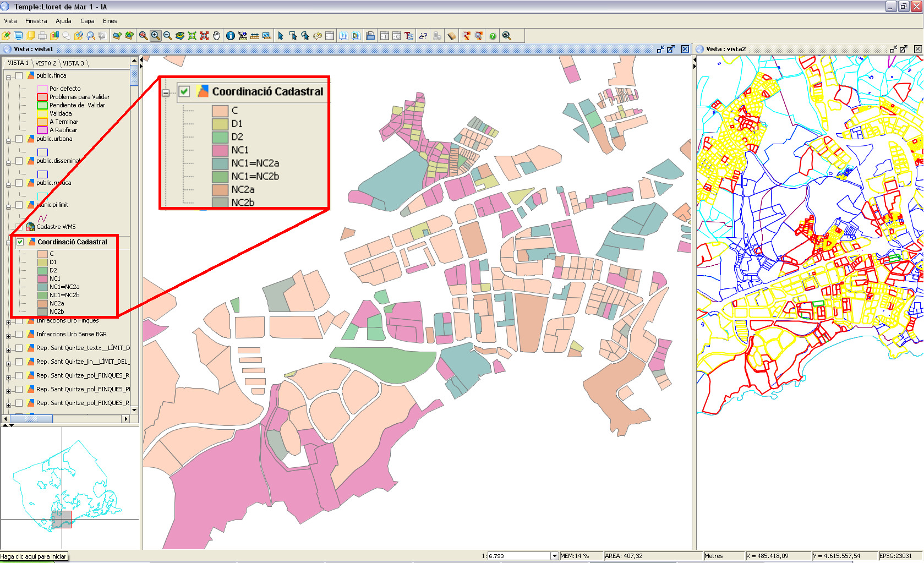
Task: Click the blue floppy disk save icon
Action: 370,36
